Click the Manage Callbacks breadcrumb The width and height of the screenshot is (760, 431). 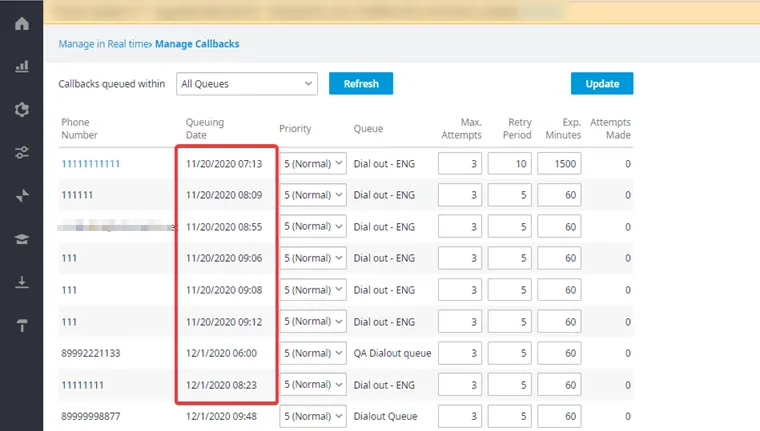coord(197,44)
